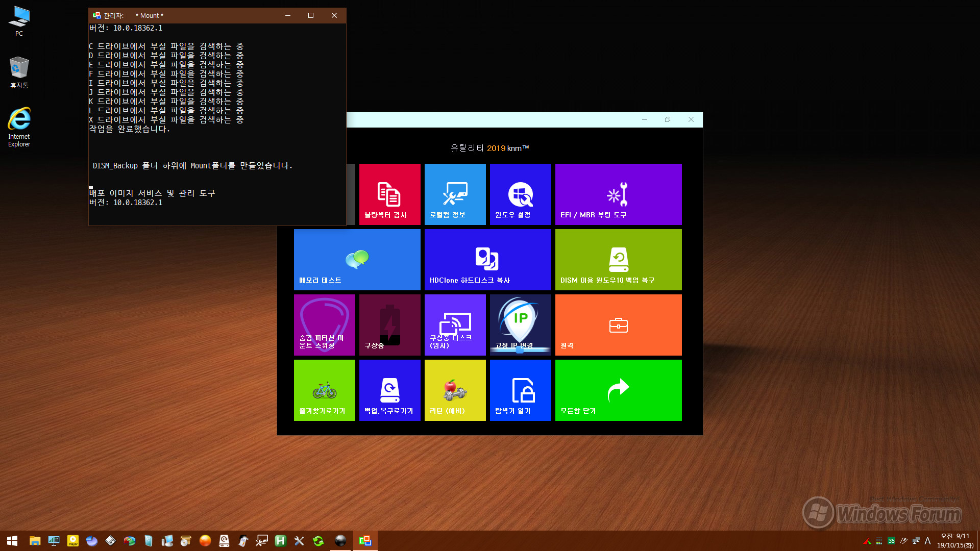Open the crossed tools taskbar icon
980x551 pixels.
point(299,540)
